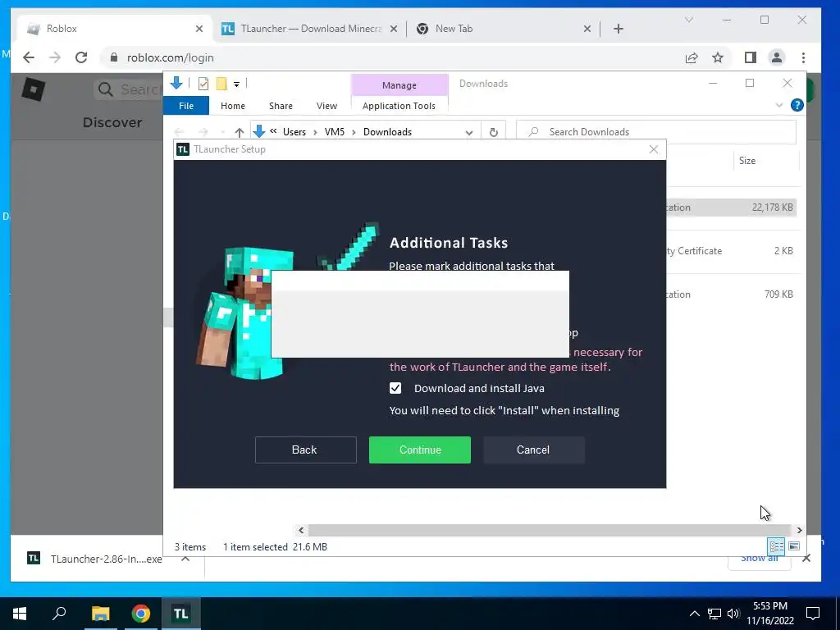The image size is (840, 630).
Task: Click the Back button in TLauncher Setup
Action: (x=305, y=450)
